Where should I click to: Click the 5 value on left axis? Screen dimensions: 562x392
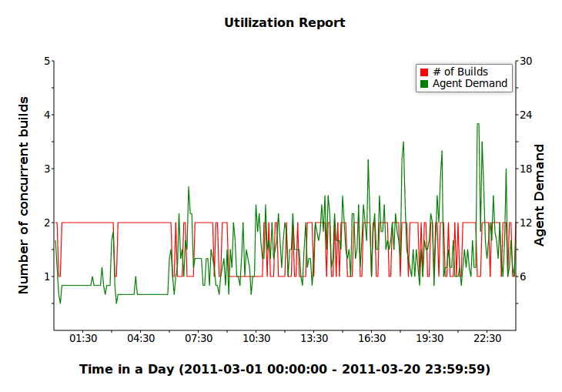tap(47, 62)
